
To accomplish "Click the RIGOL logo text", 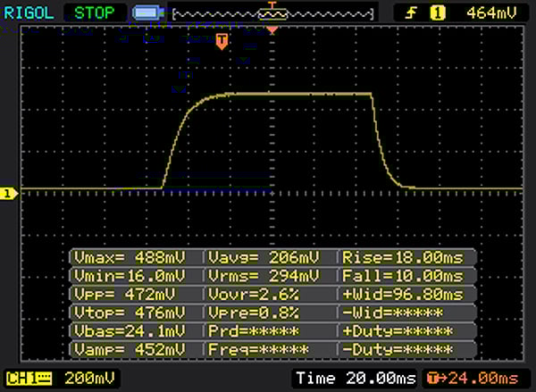I will click(29, 13).
